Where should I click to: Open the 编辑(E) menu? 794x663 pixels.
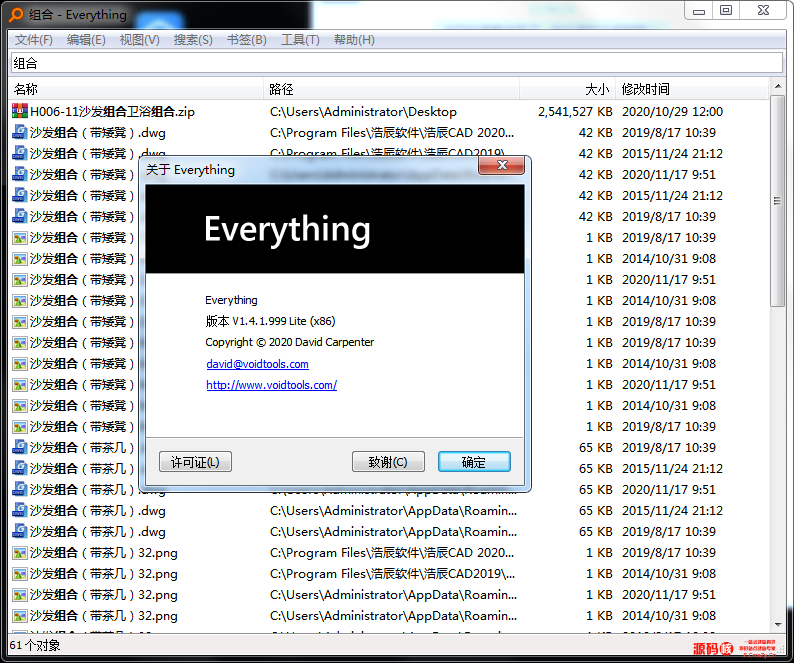point(86,40)
